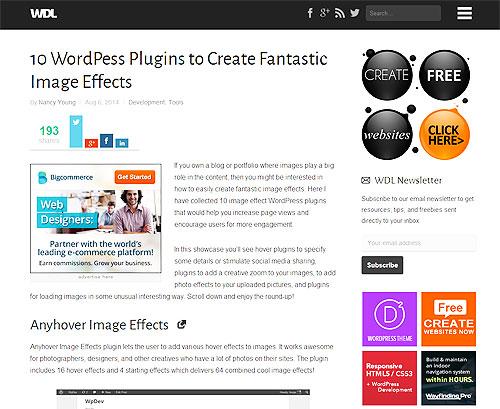
Task: Click the Subscribe button
Action: point(382,265)
